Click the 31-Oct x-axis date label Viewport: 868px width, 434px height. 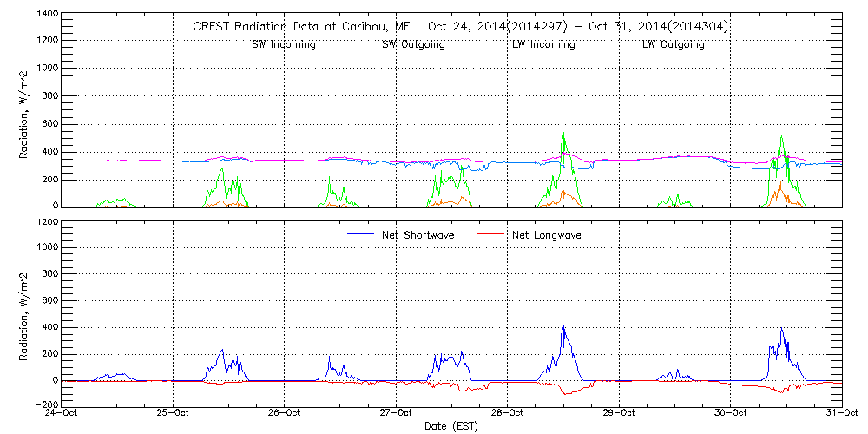click(841, 414)
